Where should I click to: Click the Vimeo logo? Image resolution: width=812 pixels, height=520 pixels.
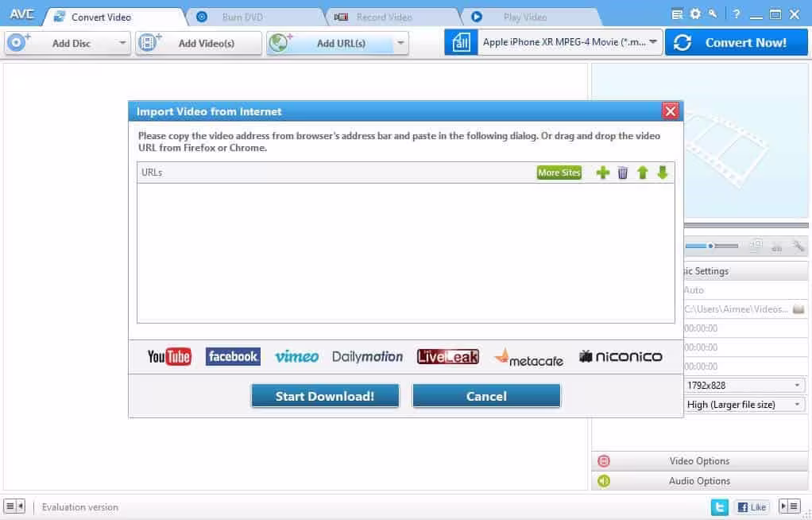pyautogui.click(x=296, y=357)
